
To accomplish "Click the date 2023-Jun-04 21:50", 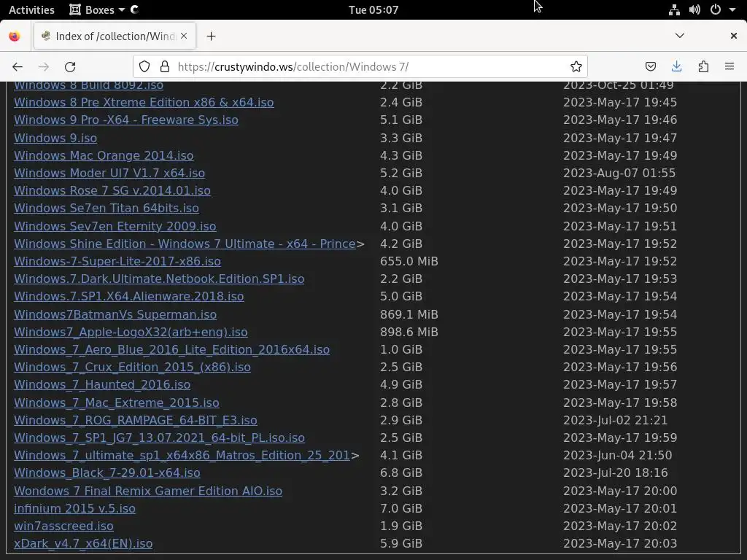I will [x=617, y=455].
